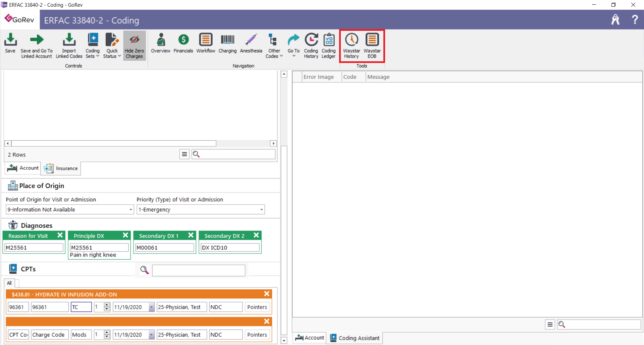The image size is (644, 345).
Task: Click left panel scroll down arrow
Action: tap(284, 341)
